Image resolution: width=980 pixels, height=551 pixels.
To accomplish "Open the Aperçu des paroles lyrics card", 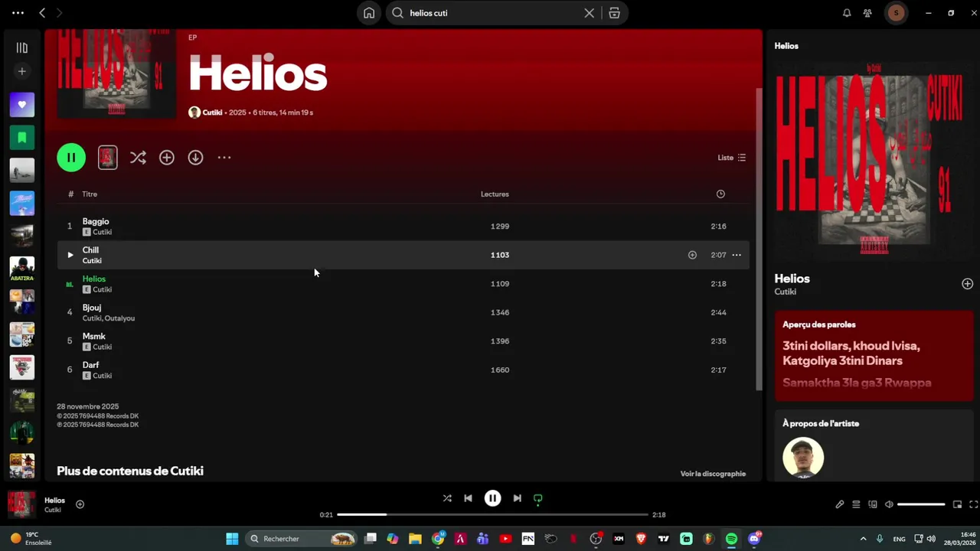I will click(x=874, y=356).
